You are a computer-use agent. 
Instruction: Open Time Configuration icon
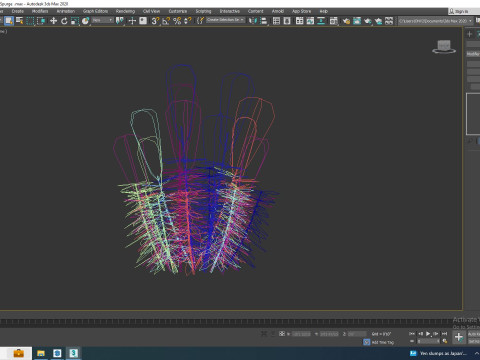click(445, 341)
